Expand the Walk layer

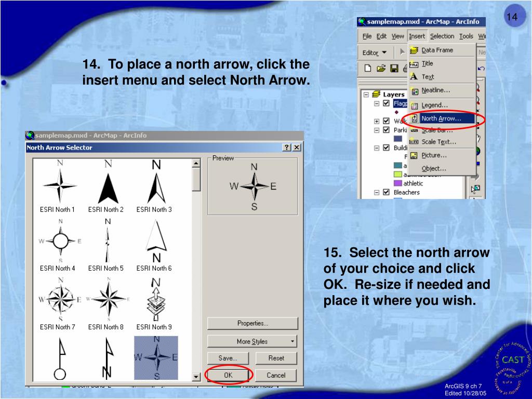point(377,121)
